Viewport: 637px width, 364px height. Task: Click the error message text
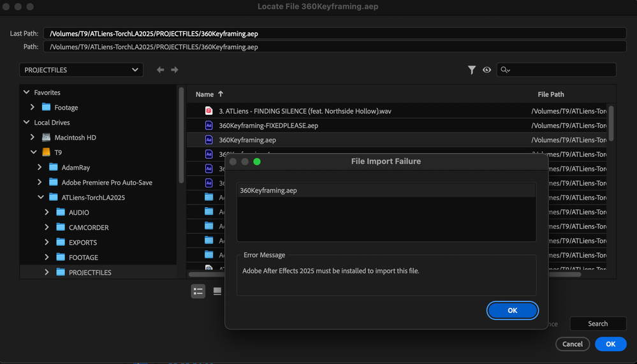coord(331,270)
